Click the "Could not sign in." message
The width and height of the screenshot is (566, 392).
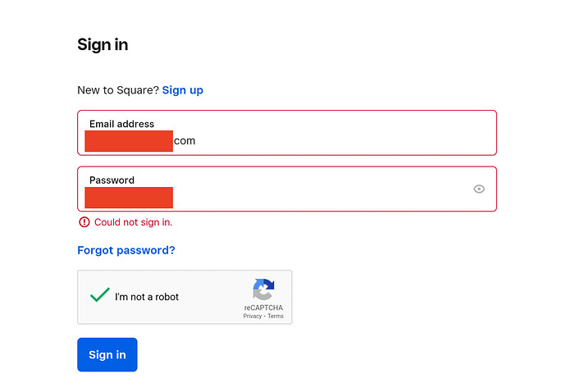133,222
